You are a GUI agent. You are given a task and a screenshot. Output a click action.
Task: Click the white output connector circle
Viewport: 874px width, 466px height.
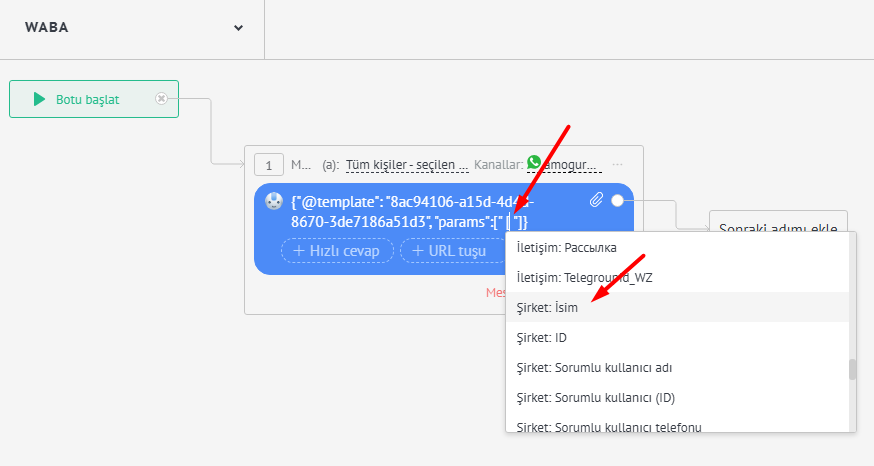(x=617, y=201)
